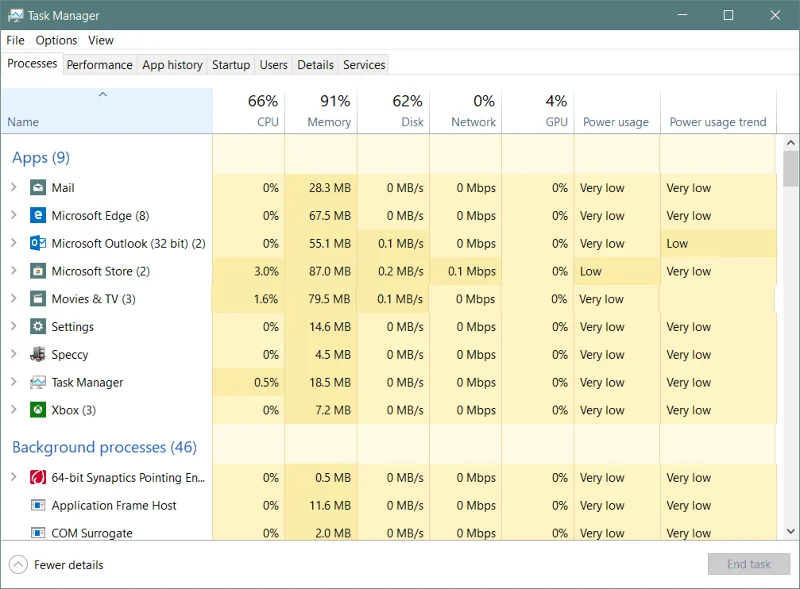This screenshot has height=589, width=800.
Task: Switch to the Details tab
Action: (x=315, y=65)
